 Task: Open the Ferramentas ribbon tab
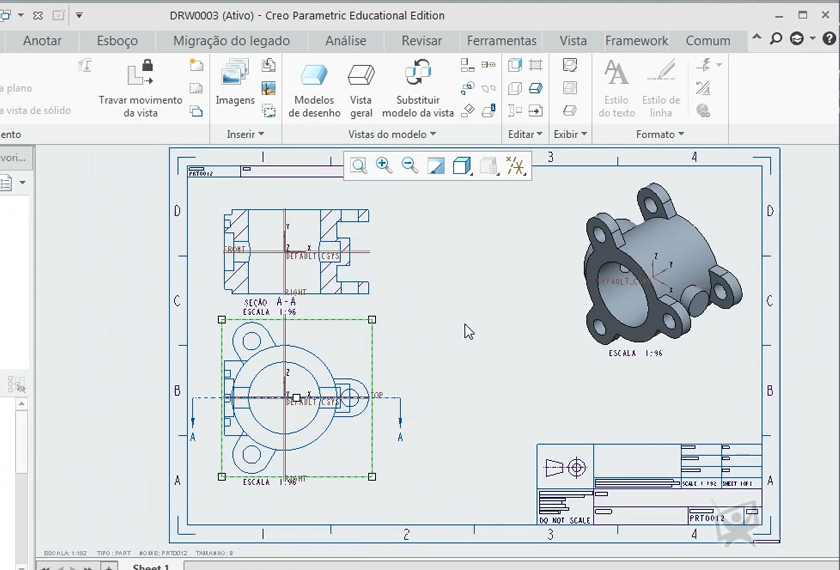click(501, 41)
